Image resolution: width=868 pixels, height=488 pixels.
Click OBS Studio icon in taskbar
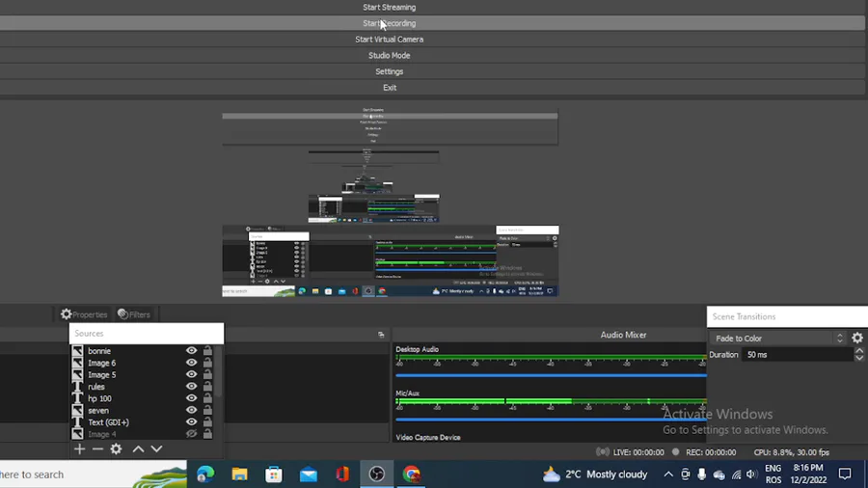tap(377, 474)
